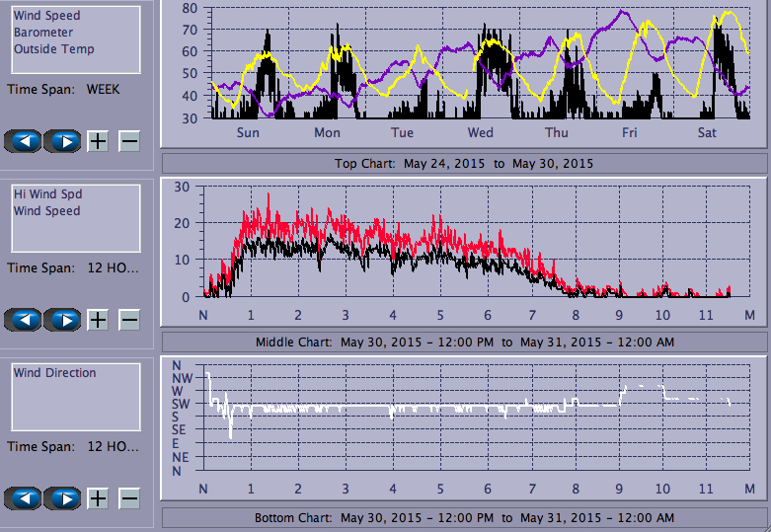This screenshot has width=771, height=532.
Task: Select Hi Wind Spd in the middle list
Action: pos(47,194)
